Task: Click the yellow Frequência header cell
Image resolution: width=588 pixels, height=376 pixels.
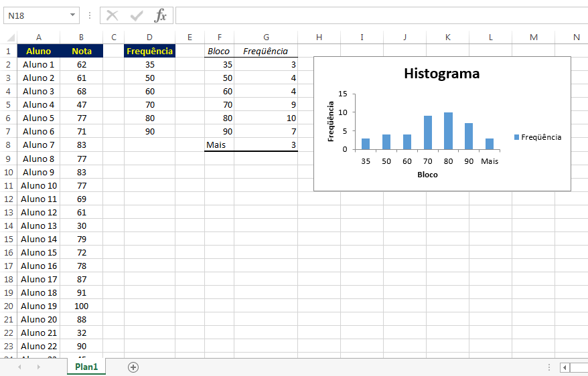Action: coord(149,51)
